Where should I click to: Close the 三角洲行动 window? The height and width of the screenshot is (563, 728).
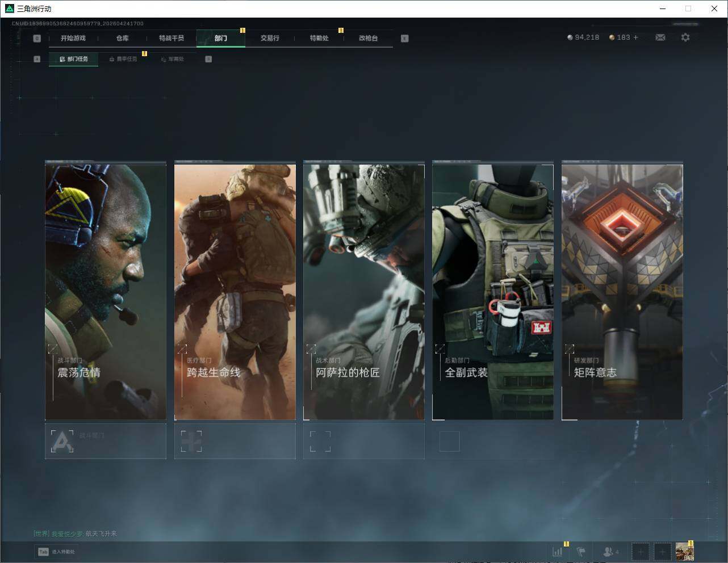click(714, 9)
